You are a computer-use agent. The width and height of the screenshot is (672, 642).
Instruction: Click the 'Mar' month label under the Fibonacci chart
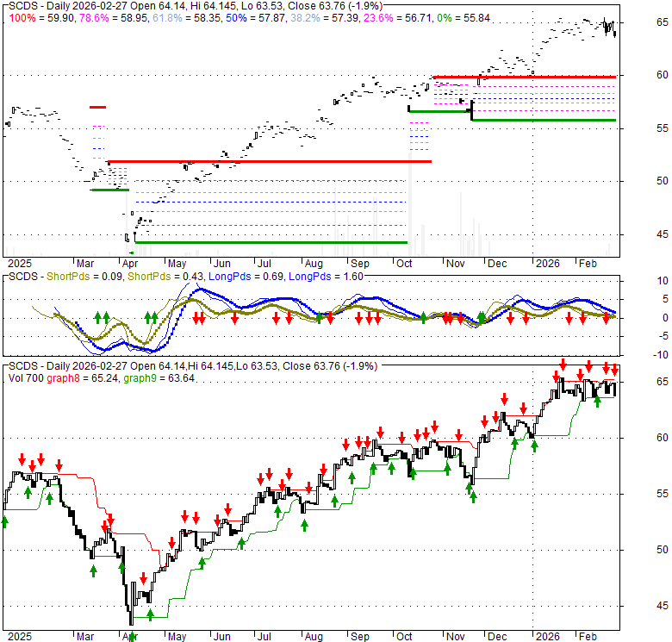coord(84,263)
